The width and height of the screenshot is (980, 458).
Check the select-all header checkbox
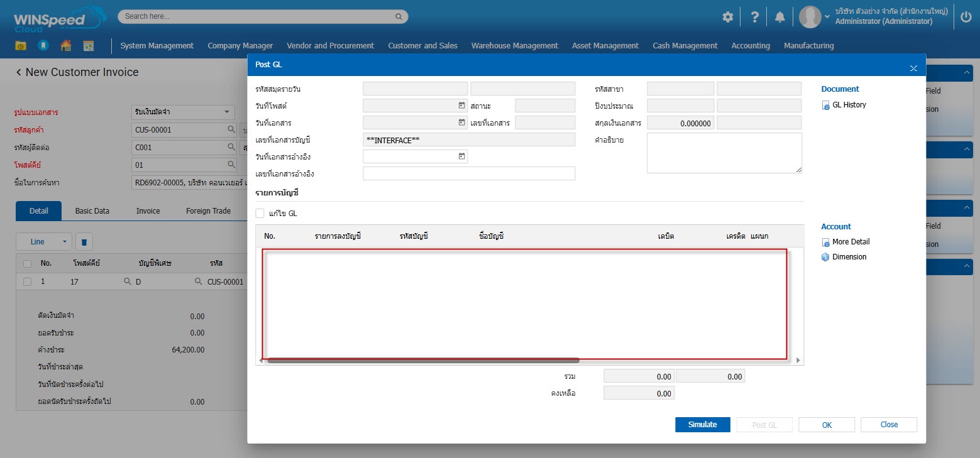coord(27,264)
